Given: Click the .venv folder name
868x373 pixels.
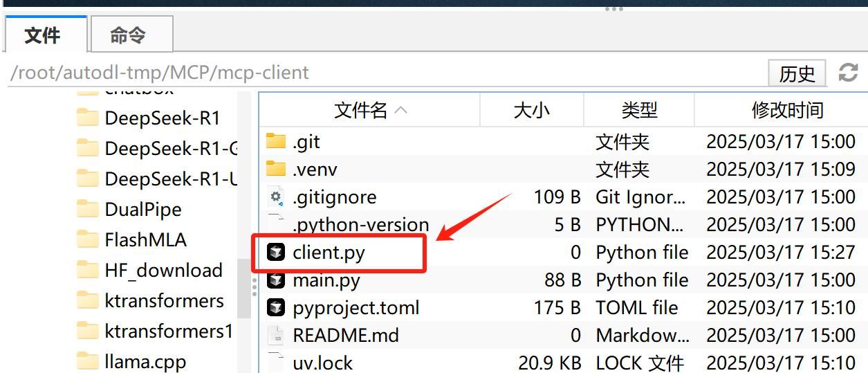Looking at the screenshot, I should pyautogui.click(x=315, y=169).
